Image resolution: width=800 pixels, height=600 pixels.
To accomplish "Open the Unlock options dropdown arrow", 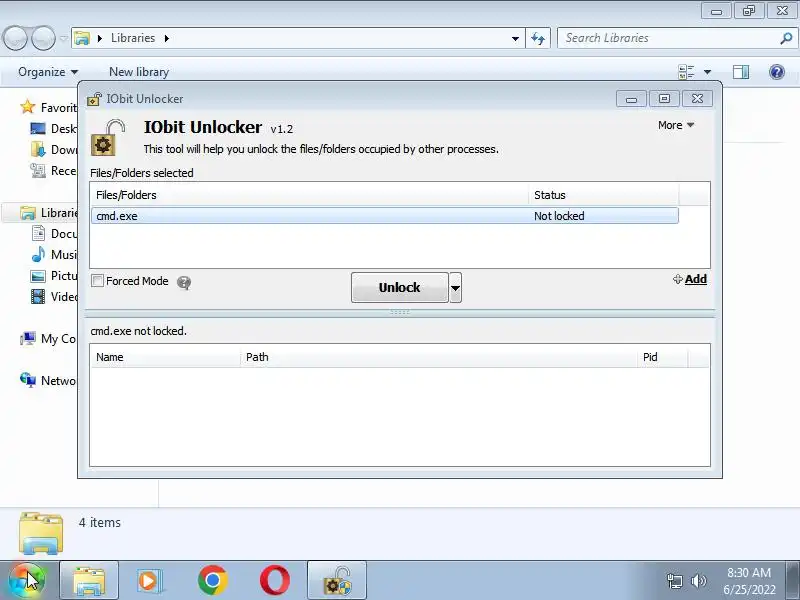I will click(x=456, y=287).
